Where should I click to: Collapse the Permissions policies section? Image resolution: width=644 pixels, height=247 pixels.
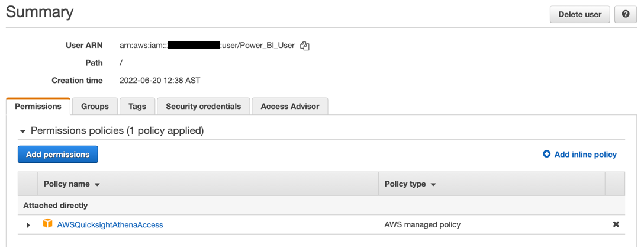pyautogui.click(x=23, y=131)
